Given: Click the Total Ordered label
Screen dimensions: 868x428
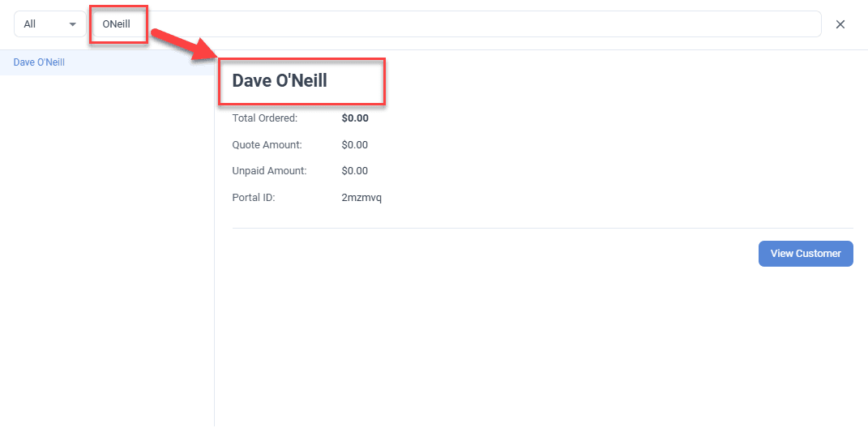Looking at the screenshot, I should click(x=265, y=118).
